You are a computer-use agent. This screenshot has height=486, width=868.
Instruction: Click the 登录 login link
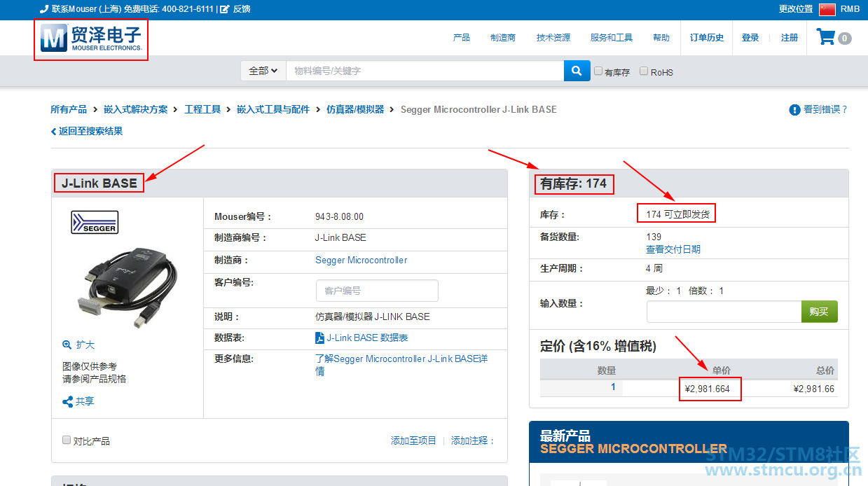[750, 38]
